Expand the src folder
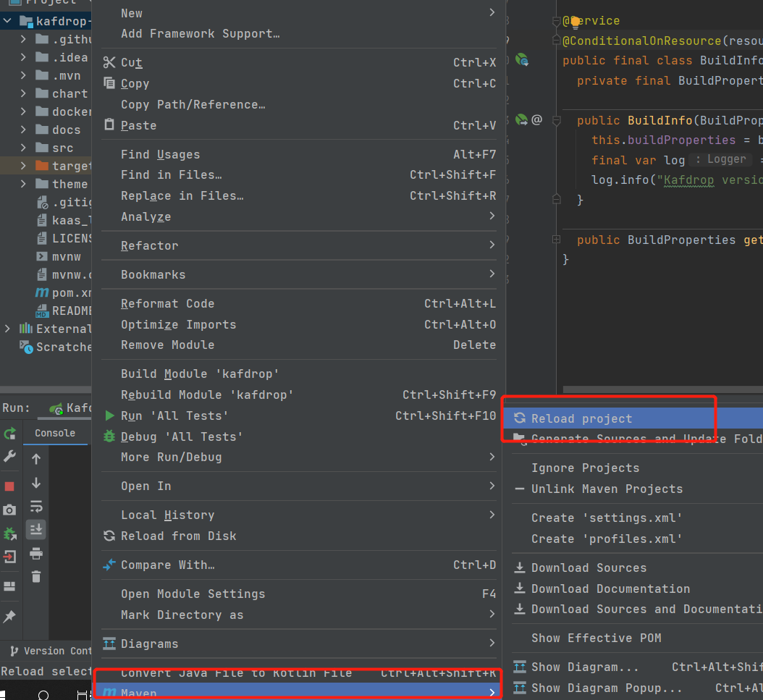The height and width of the screenshot is (700, 763). click(x=23, y=148)
